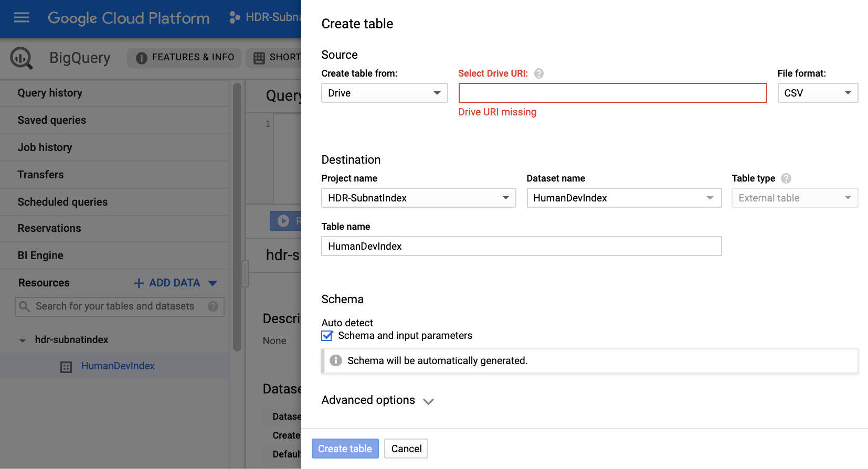This screenshot has width=868, height=469.
Task: Click the info icon in schema notice
Action: click(336, 360)
